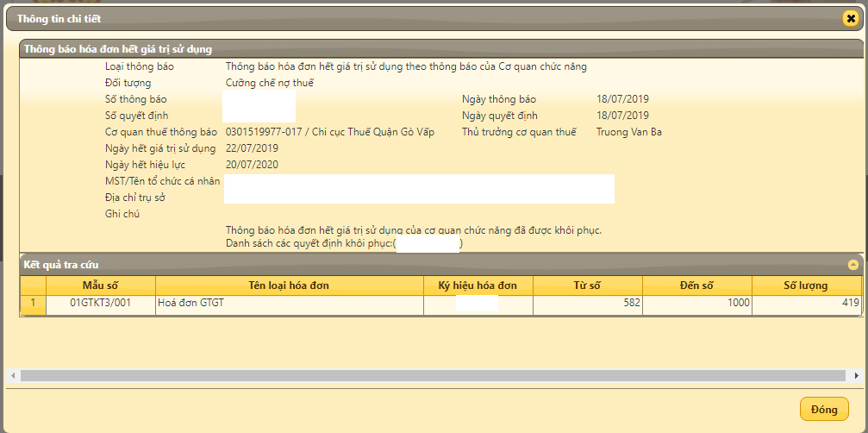
Task: Click the Đến số column header
Action: point(697,286)
